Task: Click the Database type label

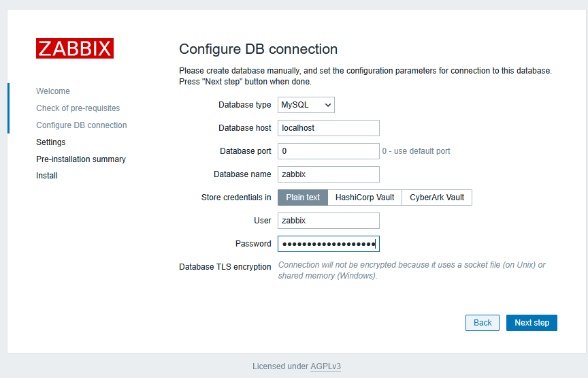Action: (245, 105)
